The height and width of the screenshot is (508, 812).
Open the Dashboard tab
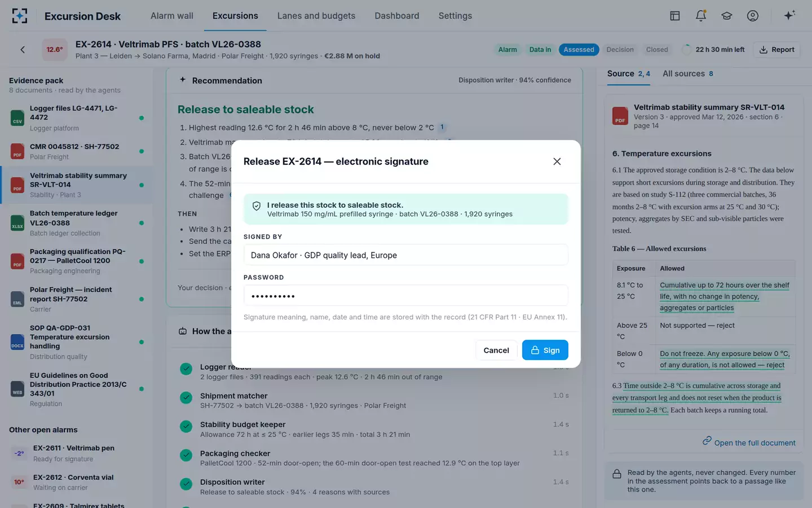[397, 16]
